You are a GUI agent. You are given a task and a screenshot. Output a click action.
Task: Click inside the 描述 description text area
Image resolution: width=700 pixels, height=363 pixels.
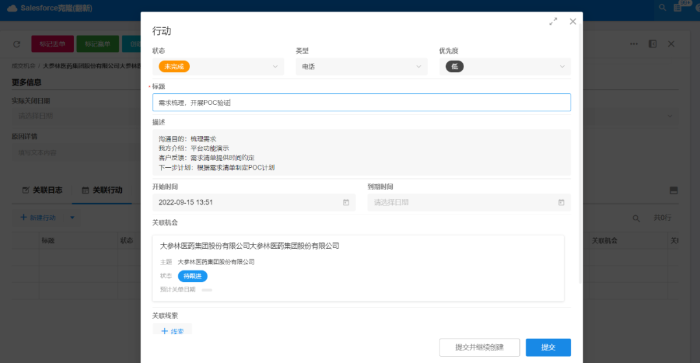(x=361, y=153)
